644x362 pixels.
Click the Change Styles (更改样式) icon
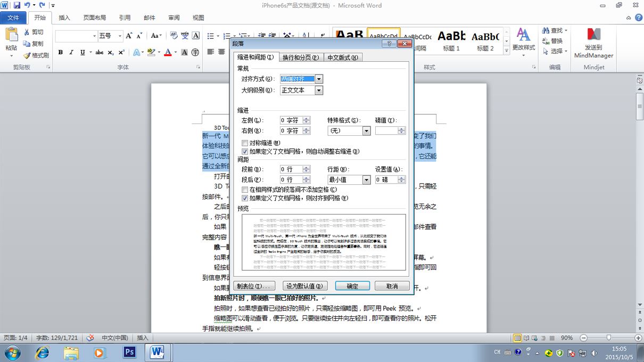click(x=524, y=35)
